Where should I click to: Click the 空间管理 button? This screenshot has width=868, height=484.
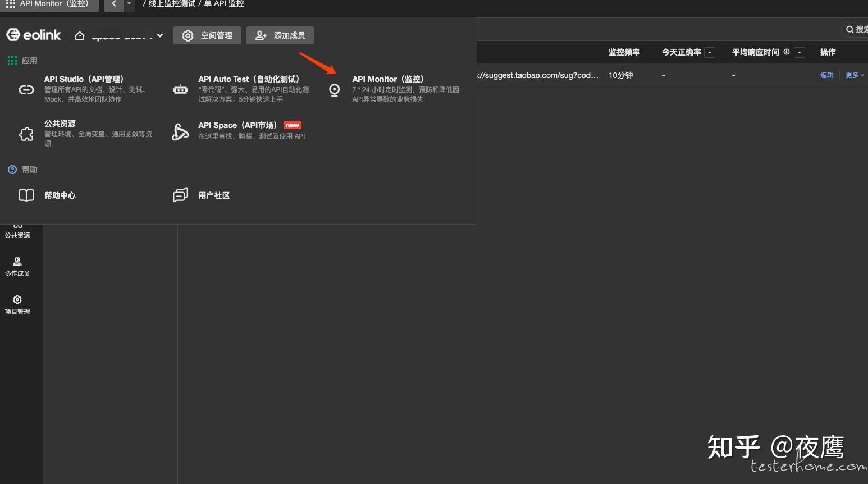(207, 35)
